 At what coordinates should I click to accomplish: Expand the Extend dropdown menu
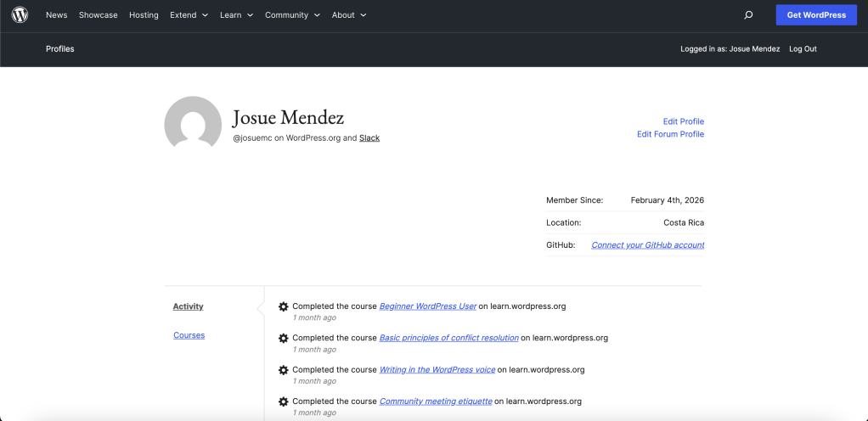pos(189,15)
